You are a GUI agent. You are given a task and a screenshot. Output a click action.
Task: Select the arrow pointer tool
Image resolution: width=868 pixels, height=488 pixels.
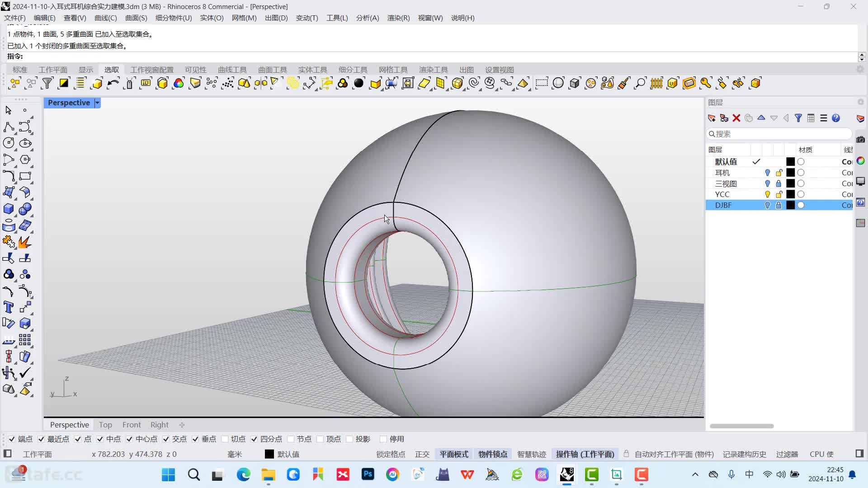tap(9, 110)
